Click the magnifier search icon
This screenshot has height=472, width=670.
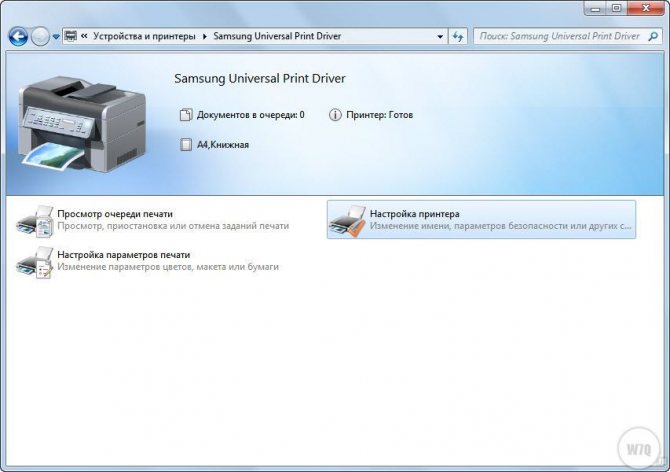click(653, 37)
